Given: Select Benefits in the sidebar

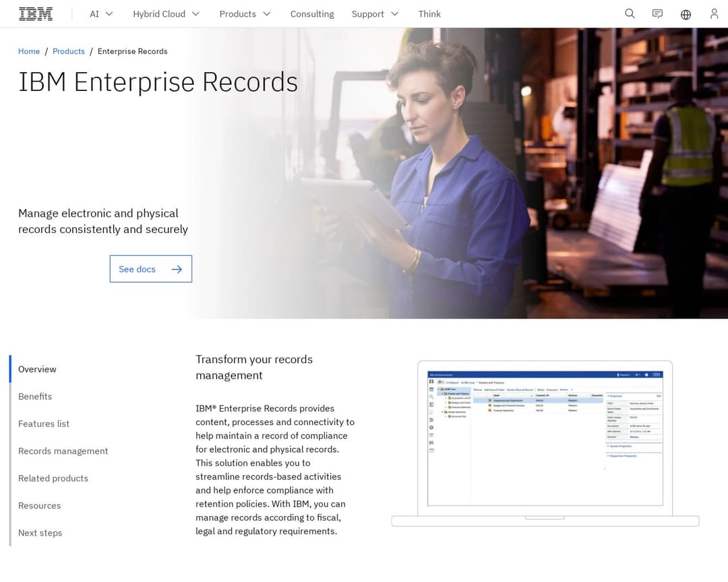Looking at the screenshot, I should (x=35, y=396).
